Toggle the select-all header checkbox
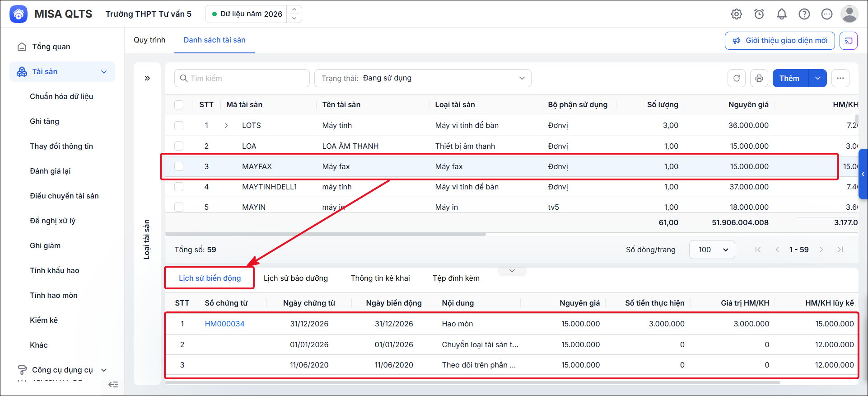The image size is (868, 396). point(179,105)
